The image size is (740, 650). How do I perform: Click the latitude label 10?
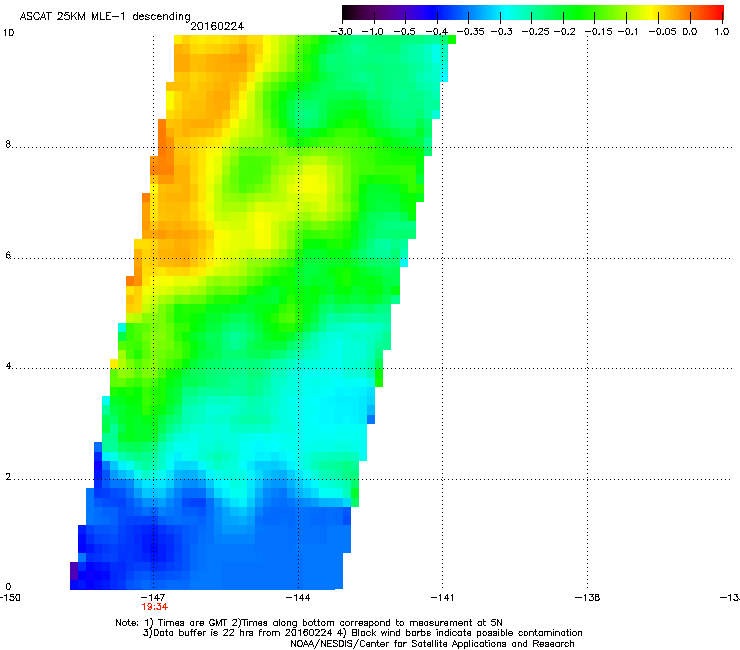pyautogui.click(x=8, y=33)
